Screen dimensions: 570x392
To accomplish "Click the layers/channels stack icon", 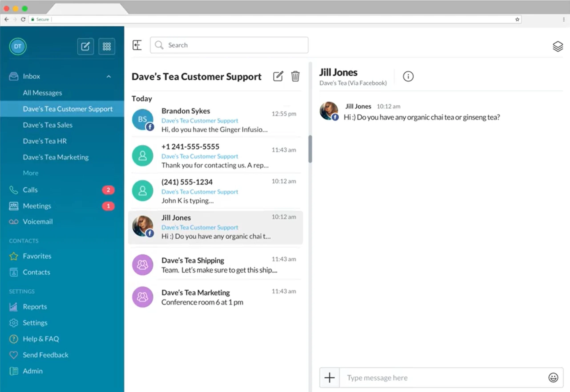I will point(556,46).
